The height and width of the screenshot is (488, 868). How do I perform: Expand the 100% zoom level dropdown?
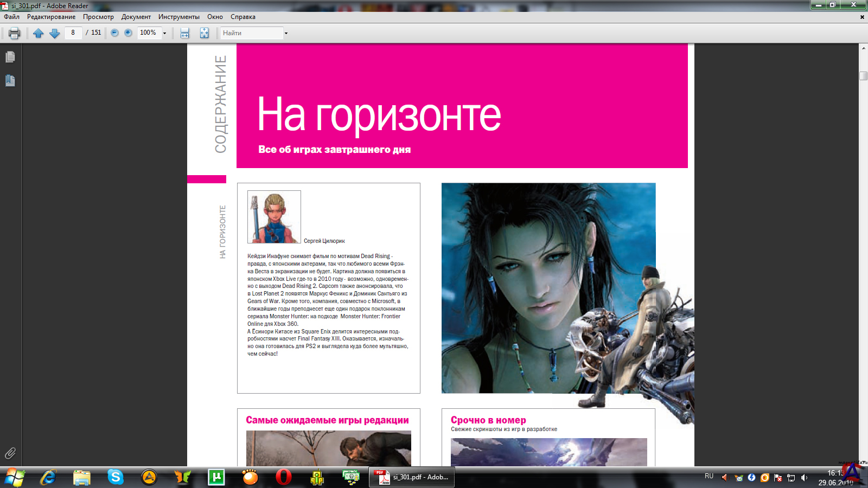coord(164,33)
